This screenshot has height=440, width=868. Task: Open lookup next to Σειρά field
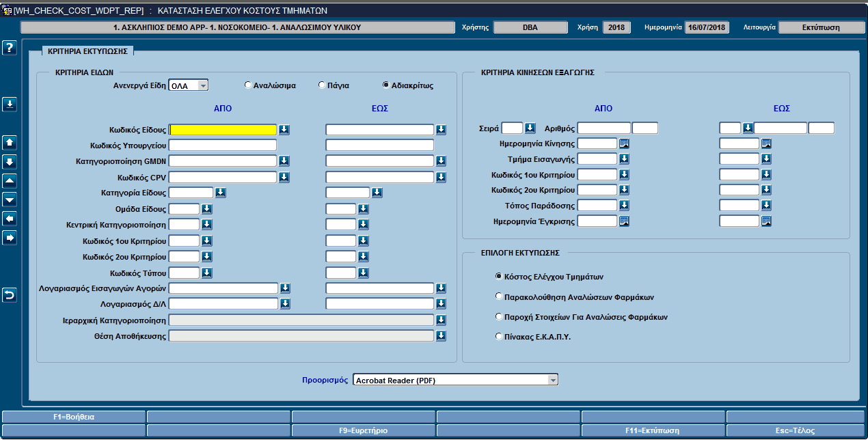click(x=530, y=128)
